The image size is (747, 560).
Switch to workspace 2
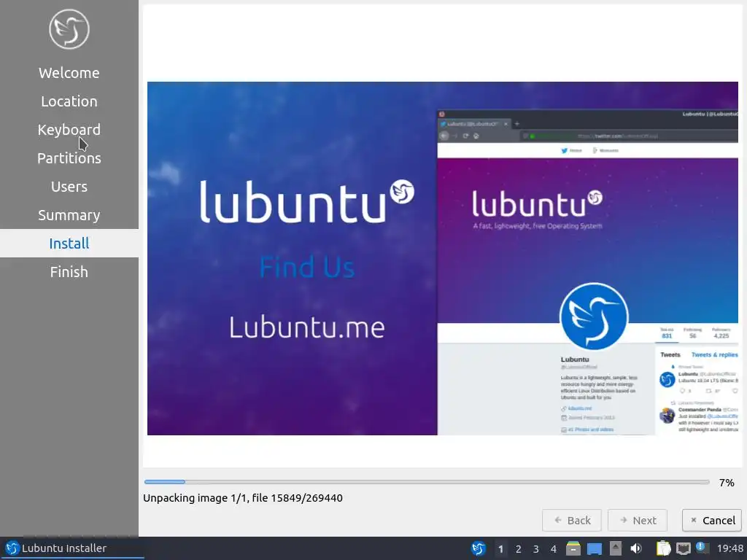[x=519, y=549]
